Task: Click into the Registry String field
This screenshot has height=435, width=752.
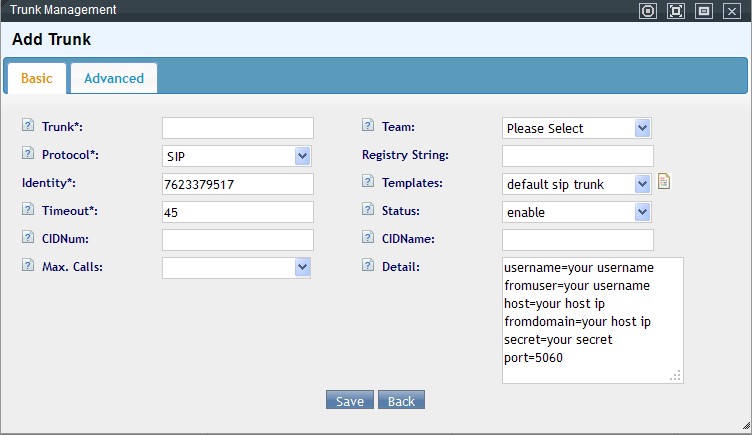Action: (x=577, y=156)
